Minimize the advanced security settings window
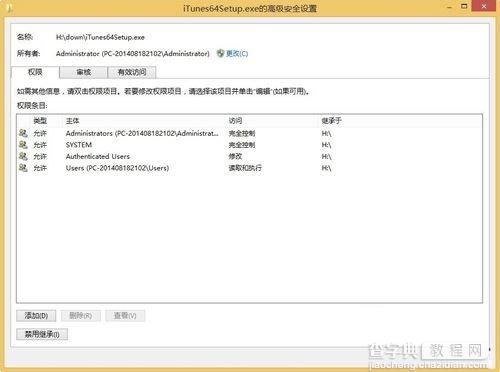500x372 pixels. [x=450, y=6]
